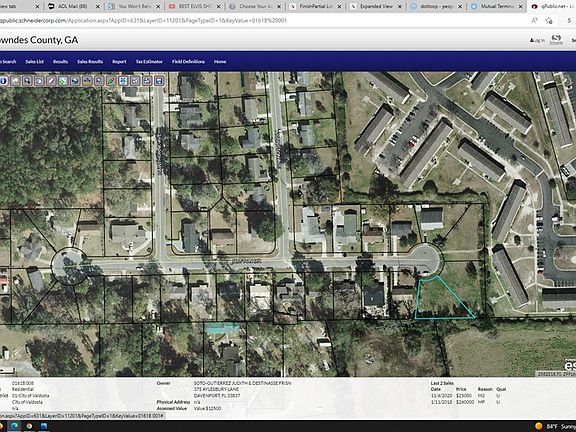
Task: Open the weather widget showing 84°F
Action: click(x=555, y=426)
